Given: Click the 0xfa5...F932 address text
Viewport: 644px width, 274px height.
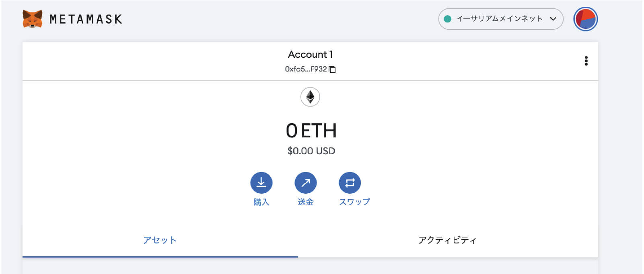Looking at the screenshot, I should point(306,69).
